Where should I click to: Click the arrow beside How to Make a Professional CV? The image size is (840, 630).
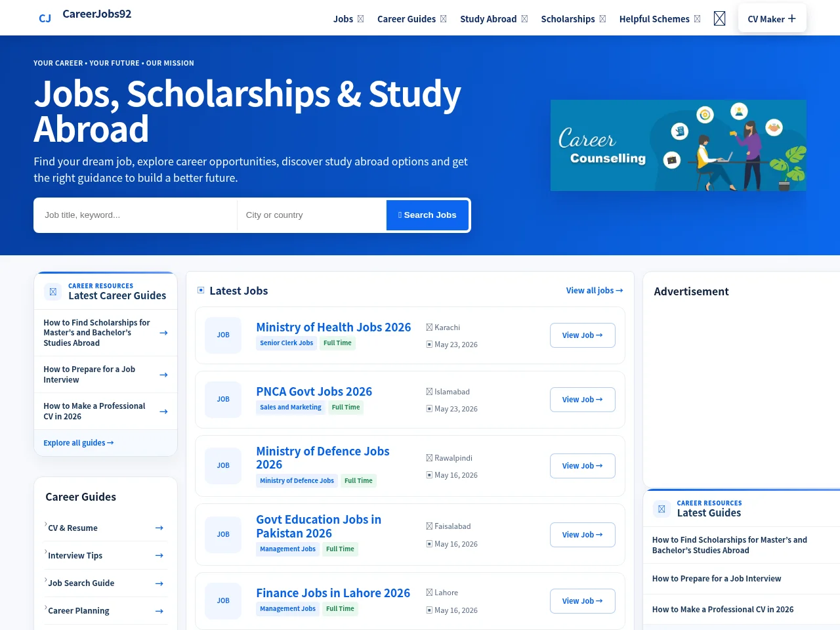coord(163,411)
